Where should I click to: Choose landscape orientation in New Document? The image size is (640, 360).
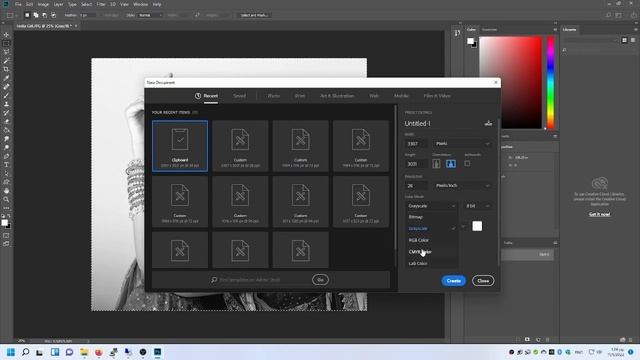point(451,164)
